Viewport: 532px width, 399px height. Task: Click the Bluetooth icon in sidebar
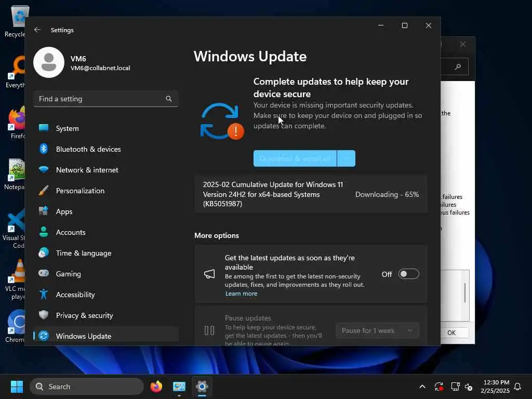pyautogui.click(x=44, y=149)
